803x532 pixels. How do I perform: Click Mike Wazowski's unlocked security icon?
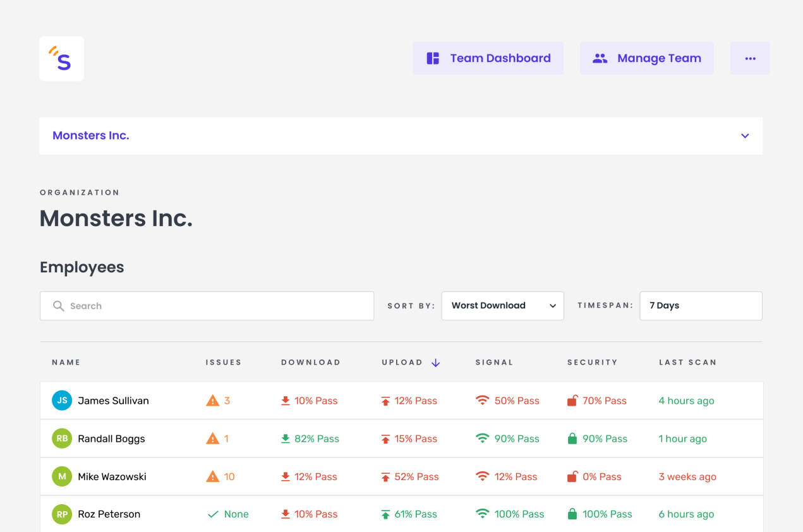tap(572, 476)
